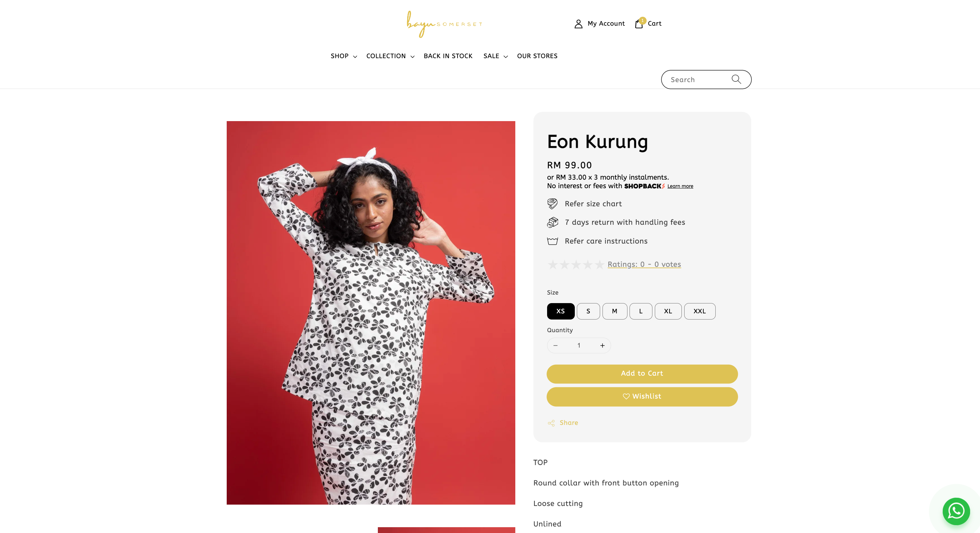Click the Add to Cart button
980x533 pixels.
642,374
